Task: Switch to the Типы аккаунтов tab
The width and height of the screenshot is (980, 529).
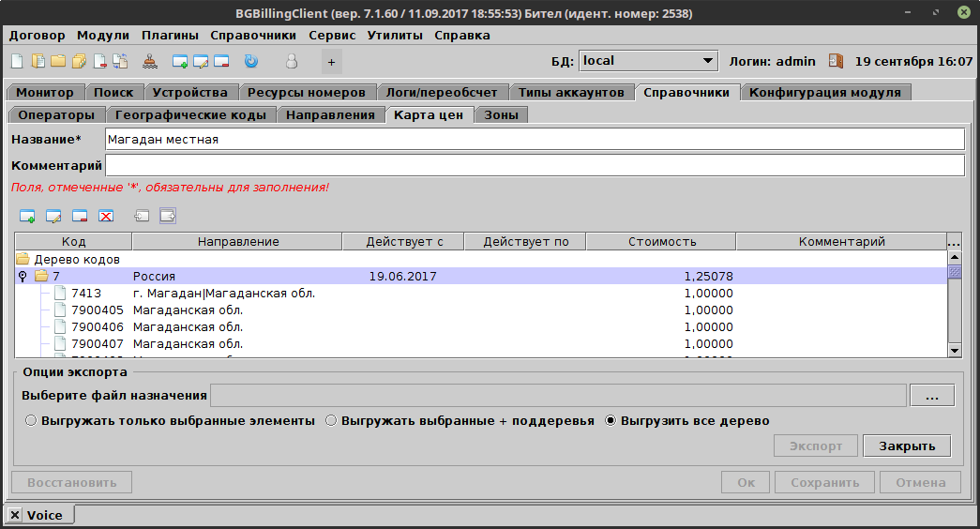Action: pyautogui.click(x=571, y=93)
